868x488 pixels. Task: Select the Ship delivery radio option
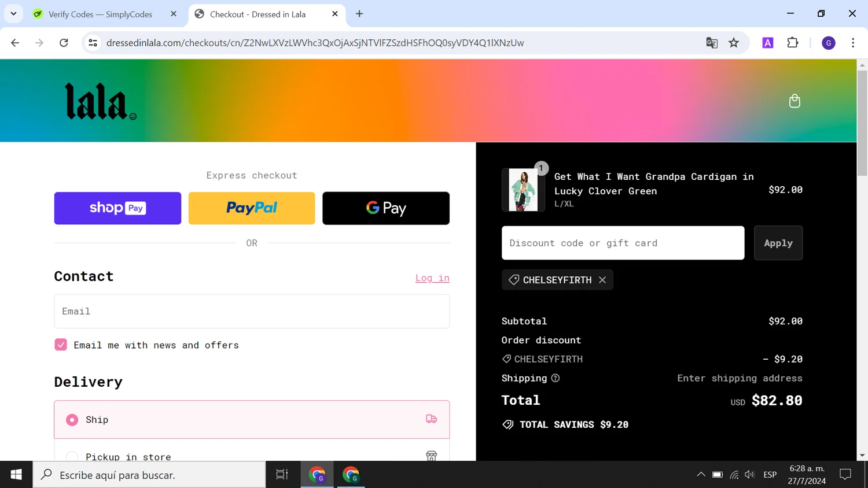point(72,420)
